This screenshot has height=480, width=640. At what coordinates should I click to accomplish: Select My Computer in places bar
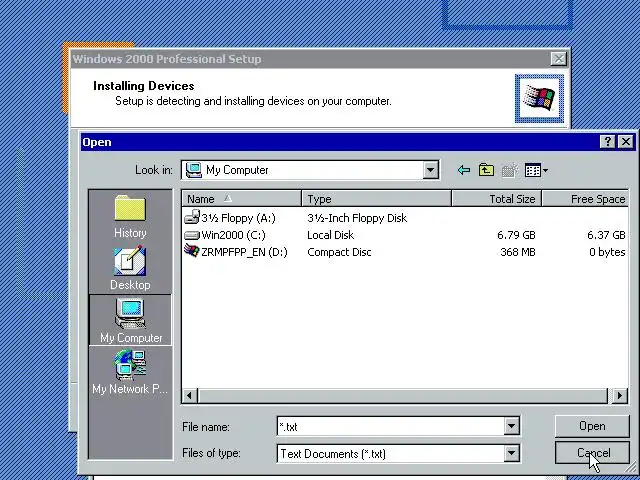click(130, 320)
